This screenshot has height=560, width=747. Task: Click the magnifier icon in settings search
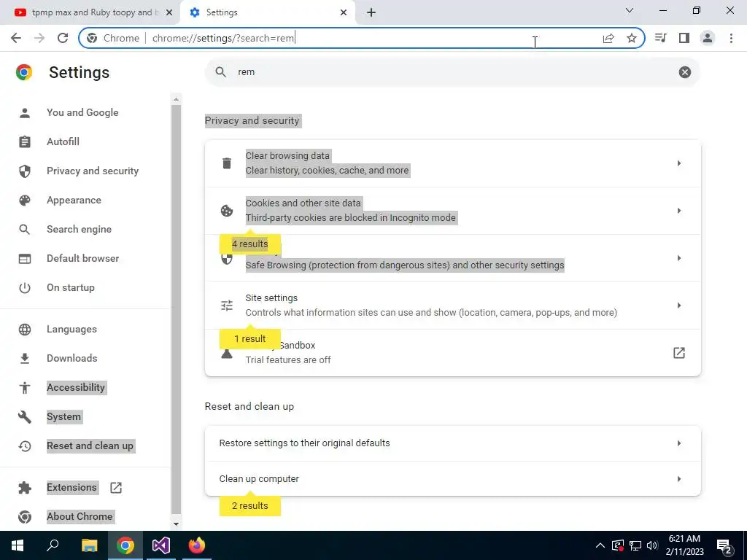pos(220,72)
